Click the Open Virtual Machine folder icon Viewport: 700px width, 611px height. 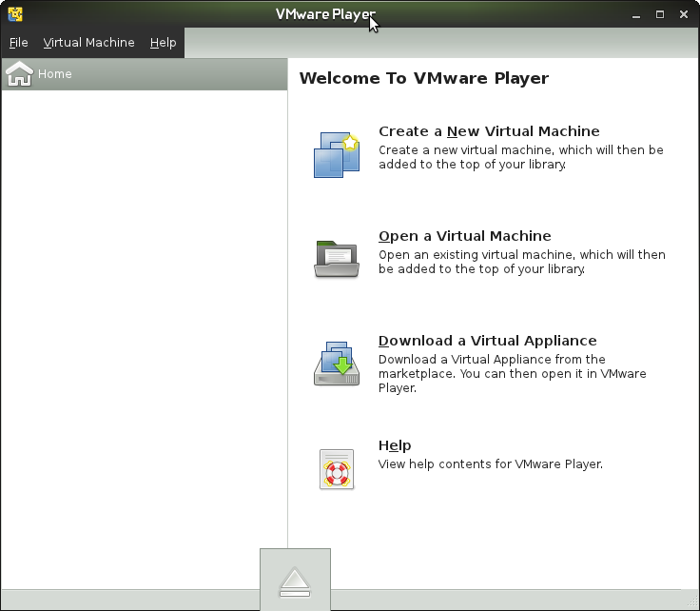[x=337, y=259]
